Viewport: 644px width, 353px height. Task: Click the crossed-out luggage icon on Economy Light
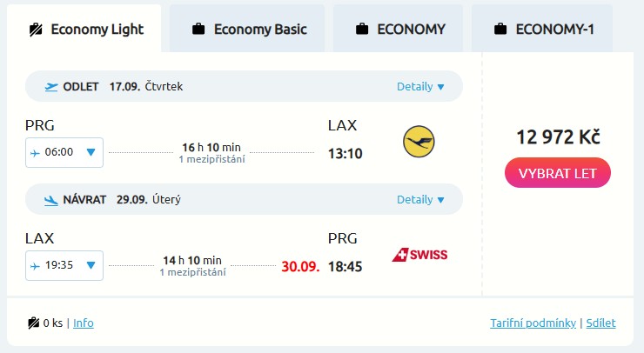pos(36,29)
